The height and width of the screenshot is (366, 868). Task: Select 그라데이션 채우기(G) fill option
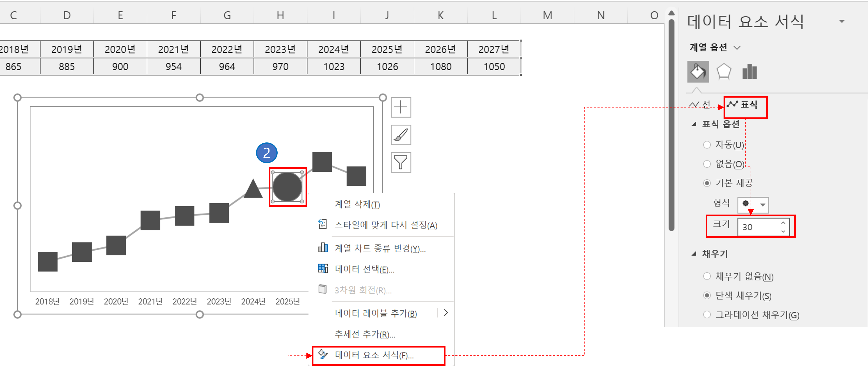point(707,314)
